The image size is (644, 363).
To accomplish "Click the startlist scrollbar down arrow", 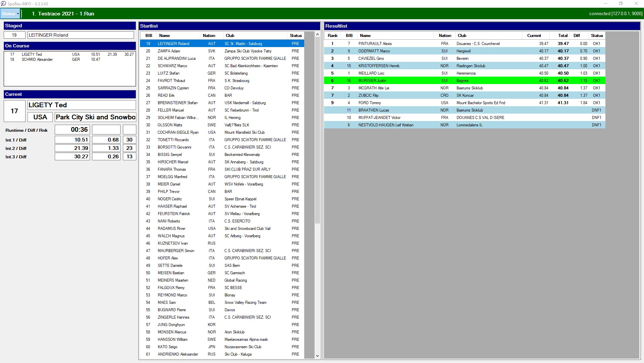I will pos(317,356).
